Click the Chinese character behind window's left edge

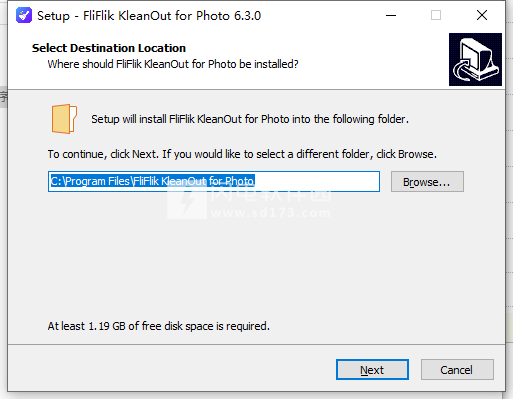pyautogui.click(x=4, y=97)
